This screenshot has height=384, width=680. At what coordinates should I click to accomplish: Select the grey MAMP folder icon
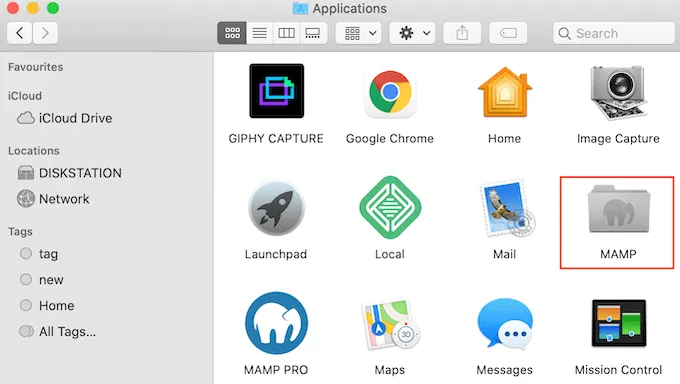click(618, 208)
